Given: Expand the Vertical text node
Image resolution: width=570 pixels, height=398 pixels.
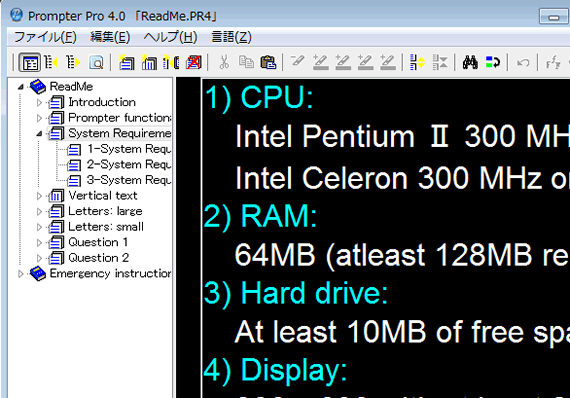Looking at the screenshot, I should point(39,196).
